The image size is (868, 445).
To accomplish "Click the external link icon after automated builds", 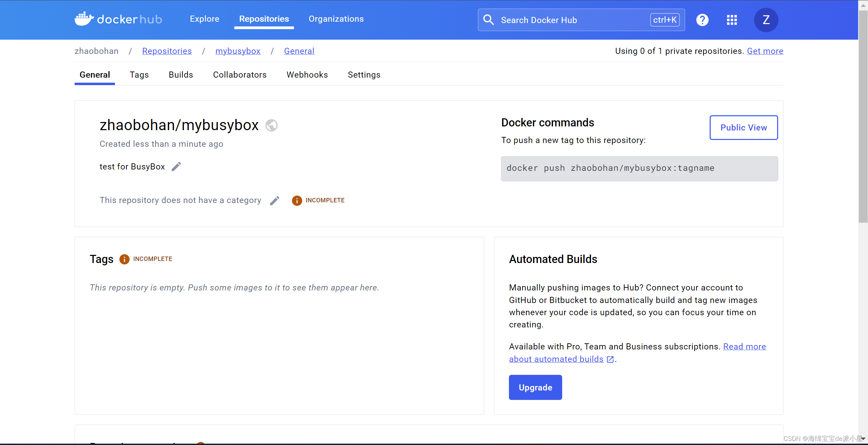I will [610, 359].
